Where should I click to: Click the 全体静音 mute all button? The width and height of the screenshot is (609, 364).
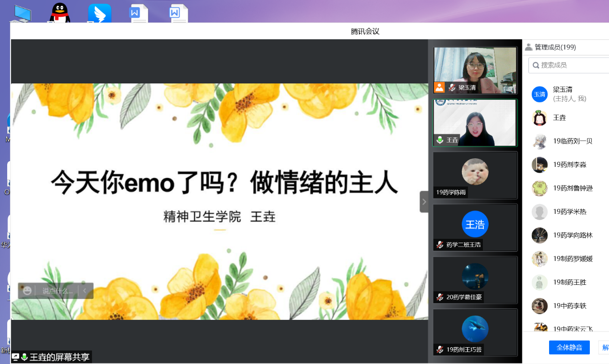click(x=569, y=347)
